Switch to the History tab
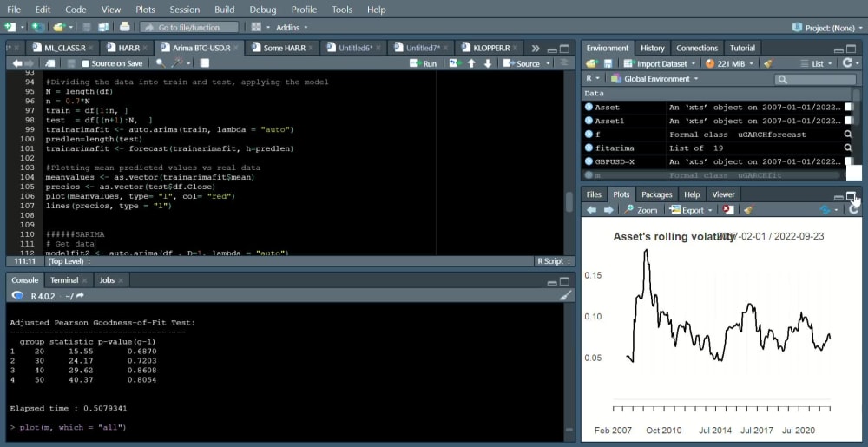868x447 pixels. pyautogui.click(x=652, y=48)
